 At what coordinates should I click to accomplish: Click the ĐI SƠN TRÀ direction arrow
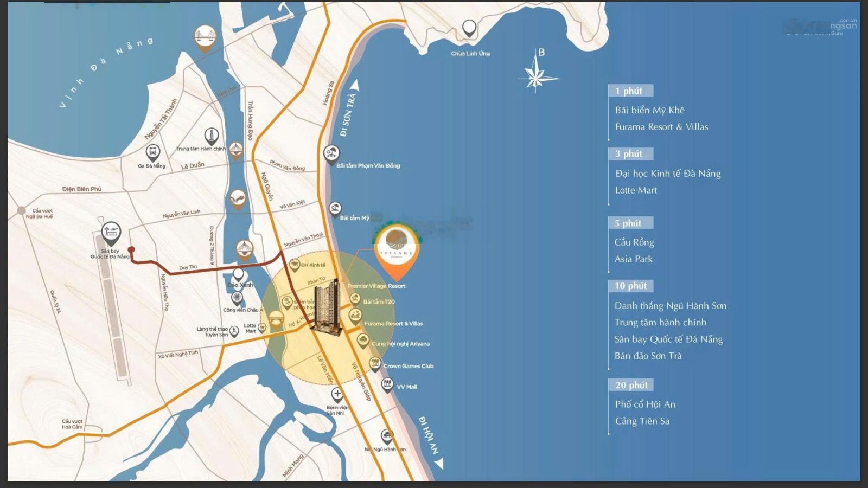(x=355, y=85)
